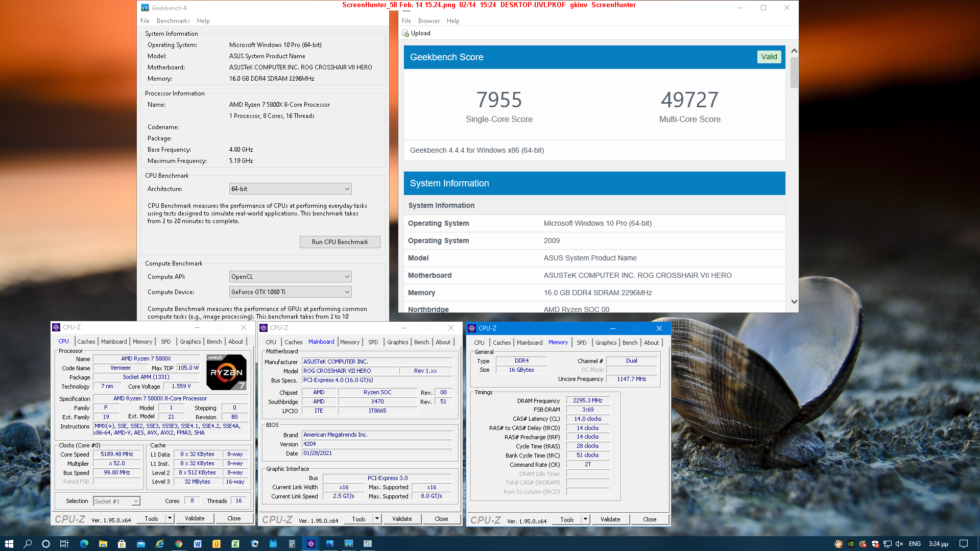Click the scroll-down arrow in the Geekbench results
The width and height of the screenshot is (980, 551).
pyautogui.click(x=794, y=302)
